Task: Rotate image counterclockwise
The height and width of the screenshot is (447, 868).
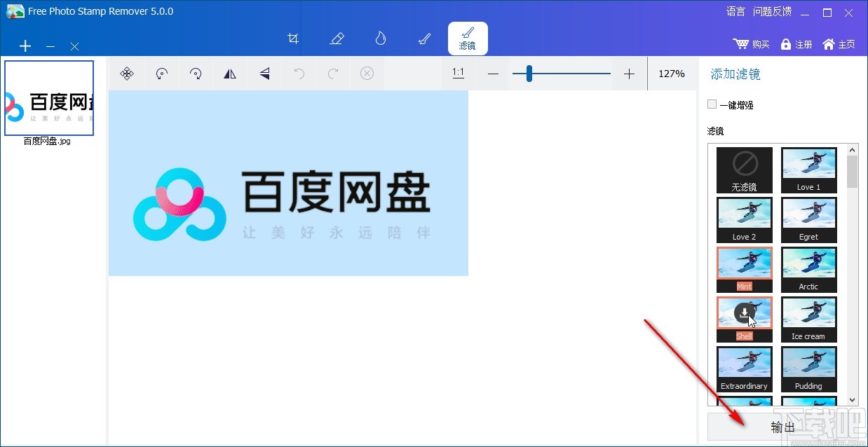Action: (x=161, y=74)
